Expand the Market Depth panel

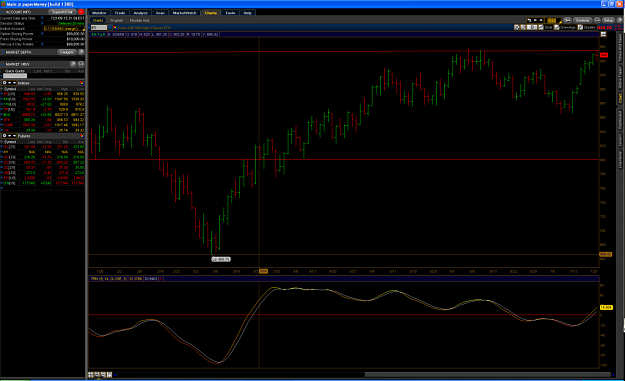3,52
